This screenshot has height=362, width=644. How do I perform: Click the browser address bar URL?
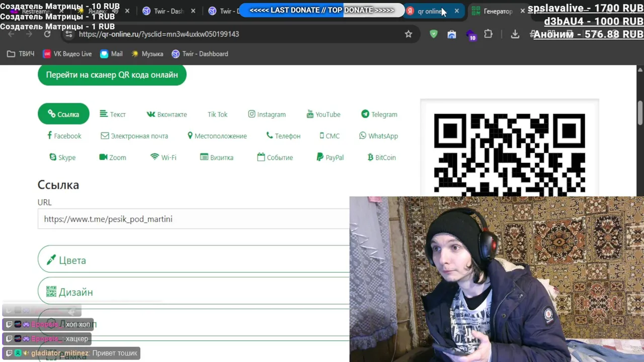(x=159, y=34)
